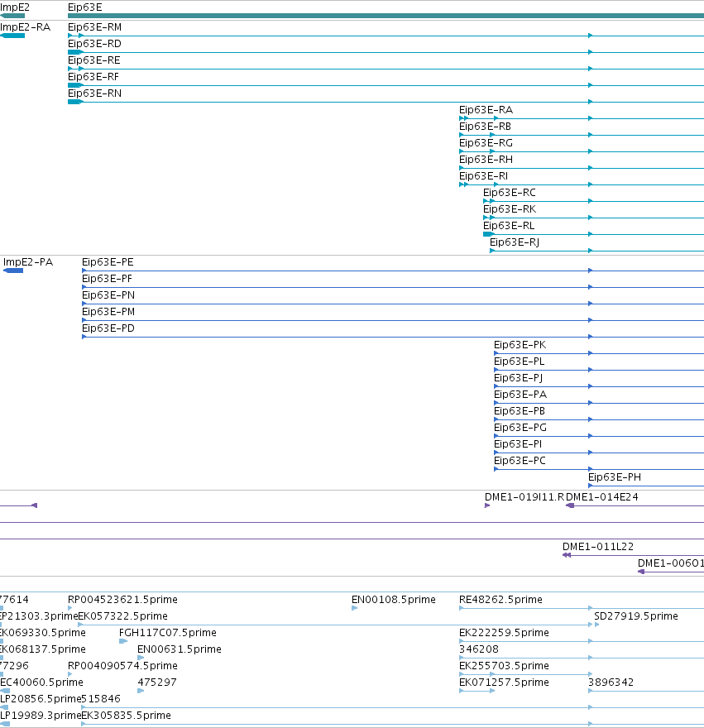The height and width of the screenshot is (728, 704).
Task: Click EST EK069330.5prime
Action: pos(43,633)
